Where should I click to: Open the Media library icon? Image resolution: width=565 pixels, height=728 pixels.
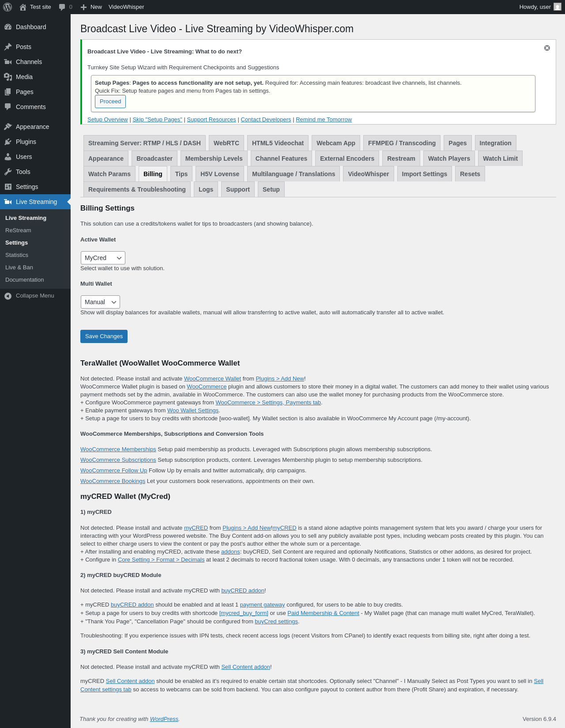8,77
